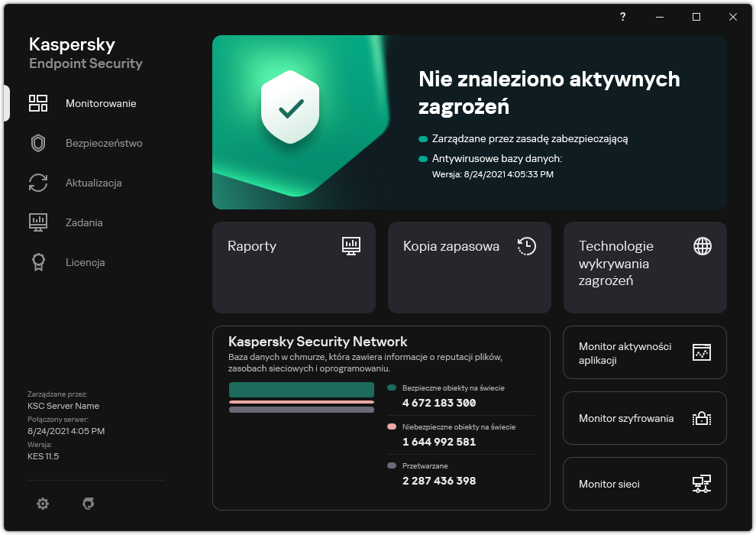Screen dimensions: 756x535
Task: Open the Licencja ribbon badge icon
Action: point(38,262)
